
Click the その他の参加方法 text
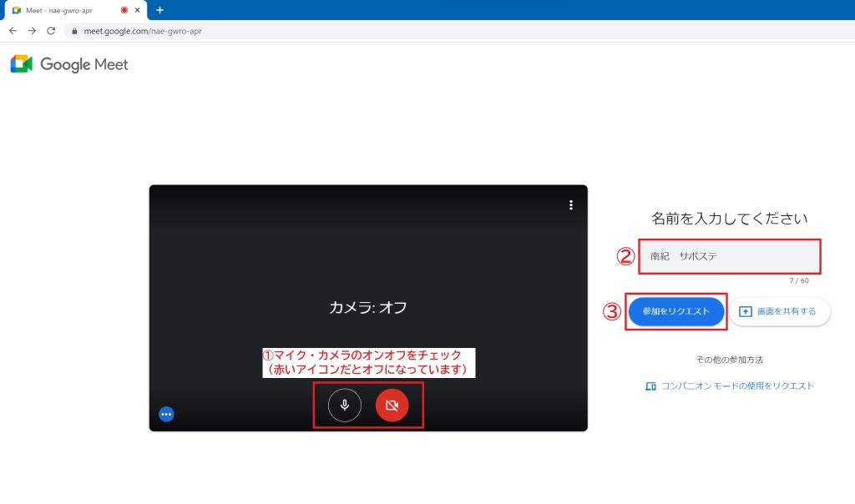pyautogui.click(x=730, y=360)
